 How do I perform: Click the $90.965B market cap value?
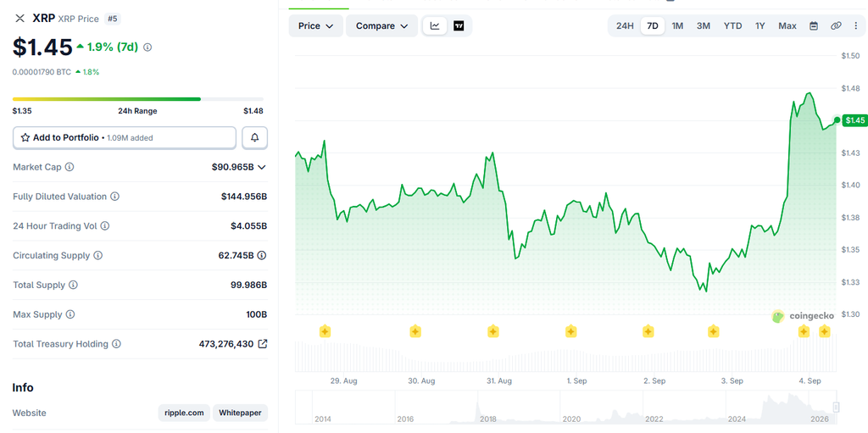point(232,167)
